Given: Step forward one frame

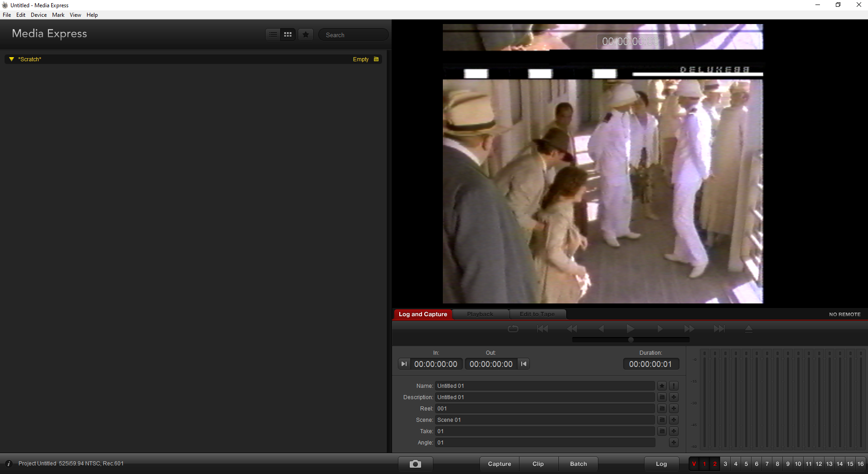Looking at the screenshot, I should pos(660,329).
